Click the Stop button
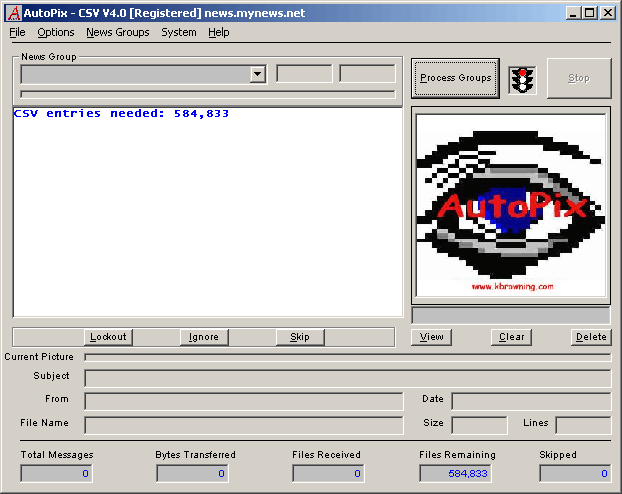Image resolution: width=622 pixels, height=494 pixels. [579, 78]
